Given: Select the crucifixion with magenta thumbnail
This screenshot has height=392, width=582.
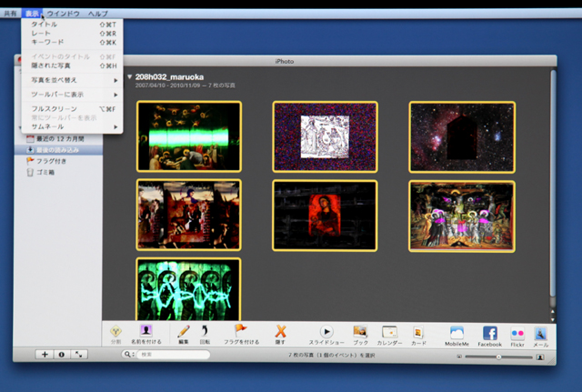Looking at the screenshot, I should point(462,216).
